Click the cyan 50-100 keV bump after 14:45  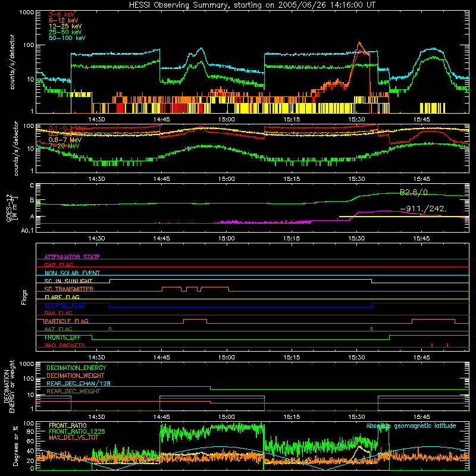click(x=201, y=49)
